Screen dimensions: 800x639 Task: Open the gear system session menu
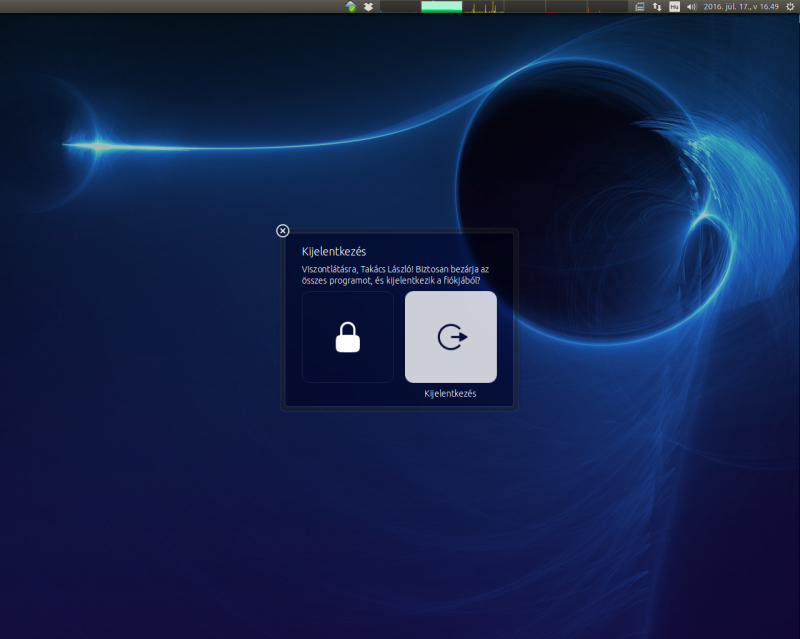(788, 6)
